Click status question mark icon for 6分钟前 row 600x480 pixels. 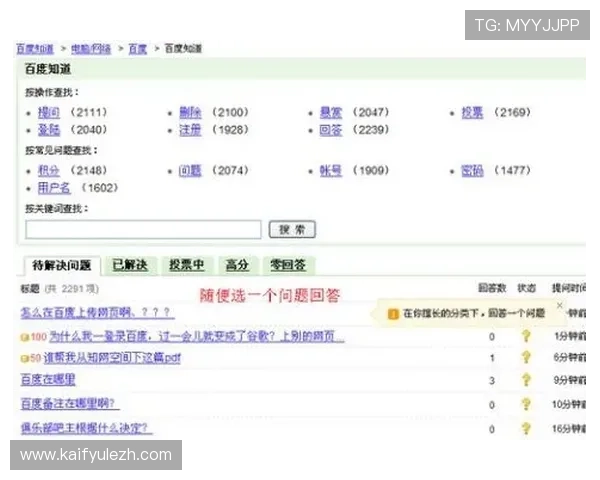tap(526, 358)
